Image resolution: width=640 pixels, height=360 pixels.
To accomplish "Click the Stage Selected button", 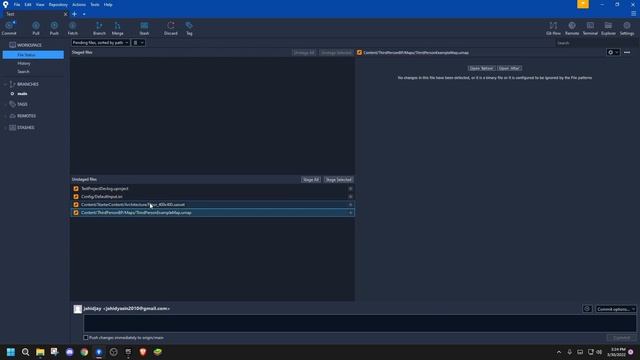I will point(338,180).
